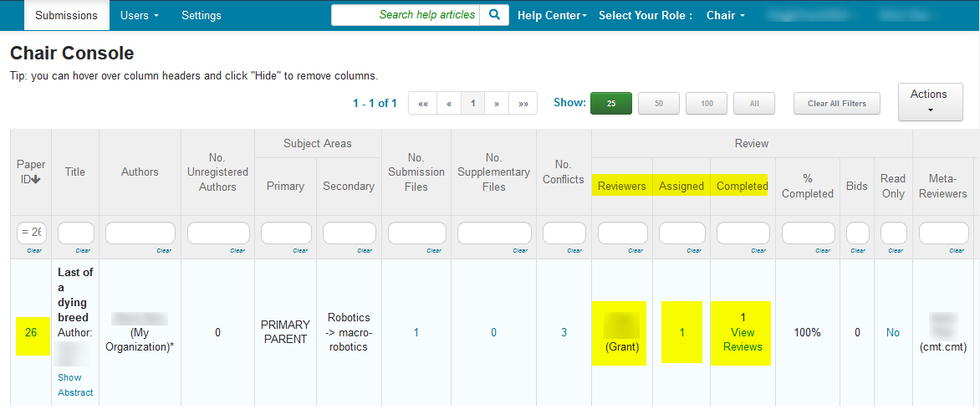Open paper ID 26 link
980x415 pixels.
pos(31,332)
